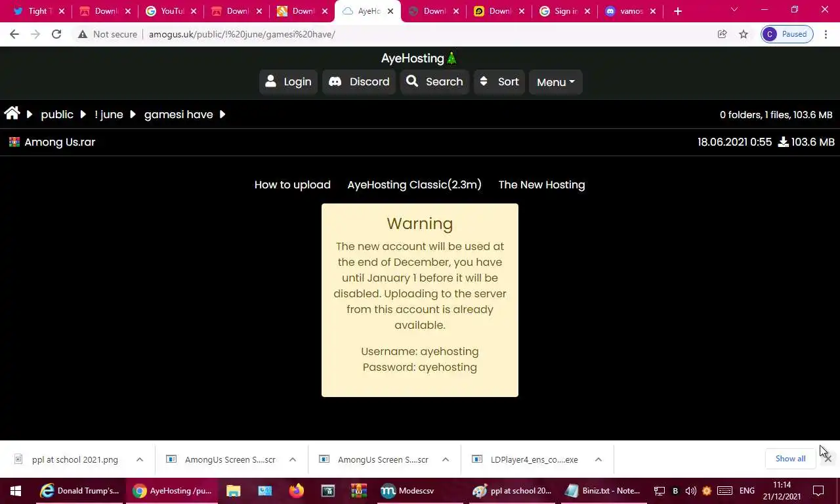Open the AyeHosting Classic(2.3m) link

415,184
